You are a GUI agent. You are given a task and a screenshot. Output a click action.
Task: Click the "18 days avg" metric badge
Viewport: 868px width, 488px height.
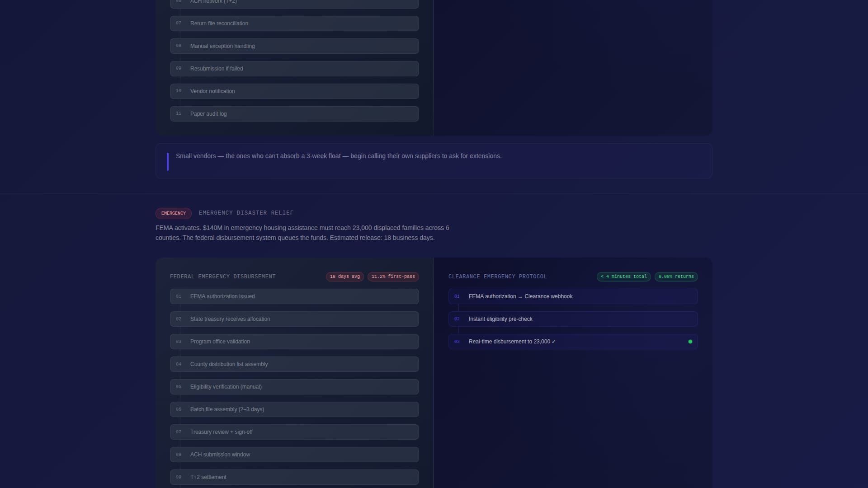[344, 277]
